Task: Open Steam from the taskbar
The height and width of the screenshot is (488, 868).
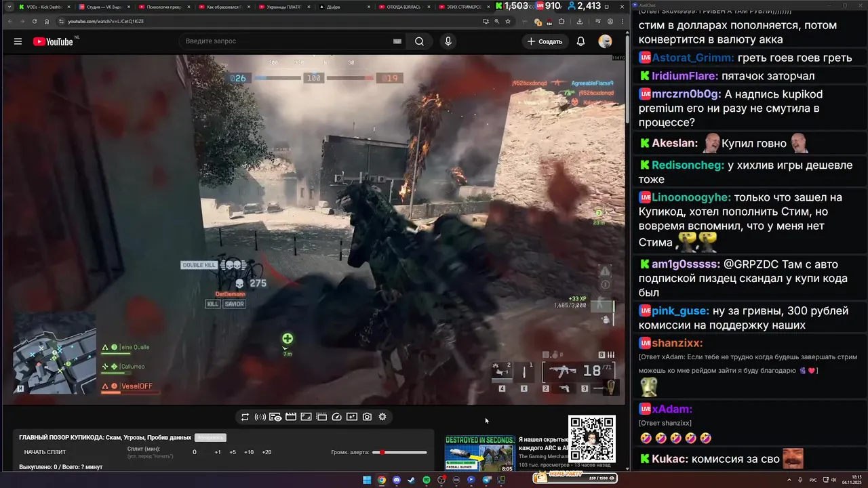Action: [x=411, y=480]
